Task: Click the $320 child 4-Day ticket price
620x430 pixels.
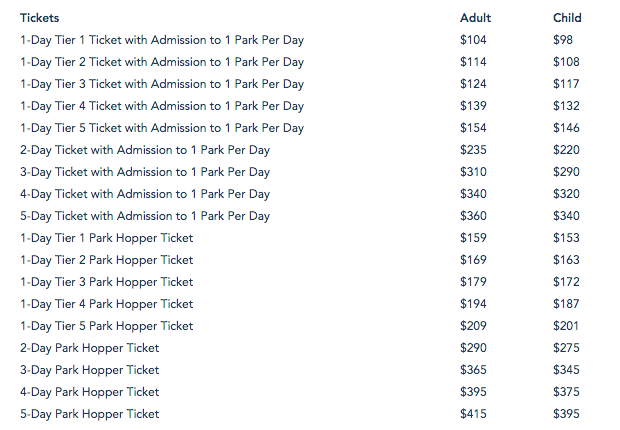Action: (567, 194)
